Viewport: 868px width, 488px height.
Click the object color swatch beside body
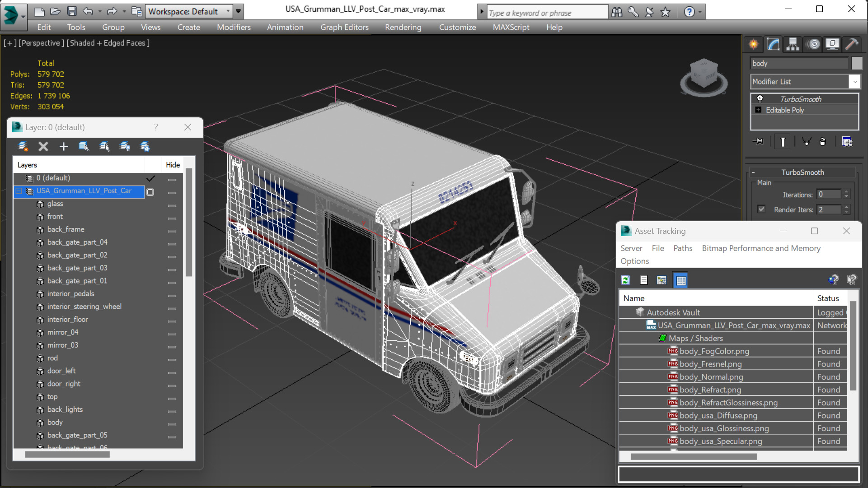[x=857, y=63]
